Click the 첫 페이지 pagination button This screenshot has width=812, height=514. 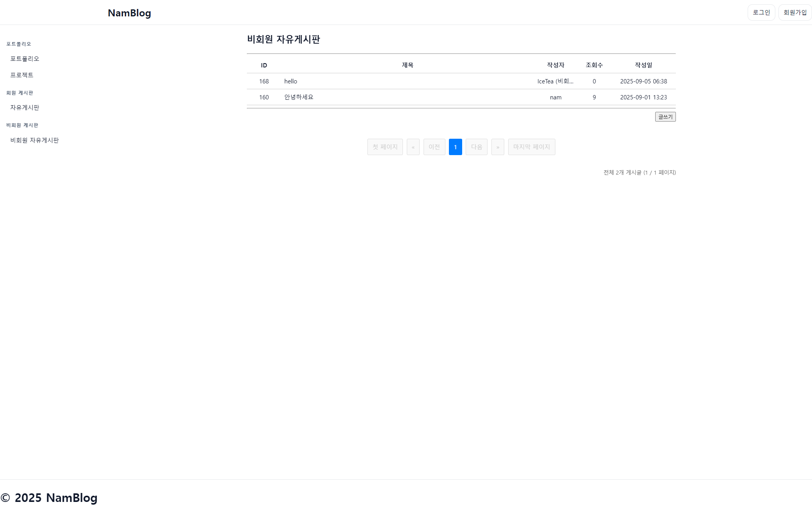click(x=385, y=147)
